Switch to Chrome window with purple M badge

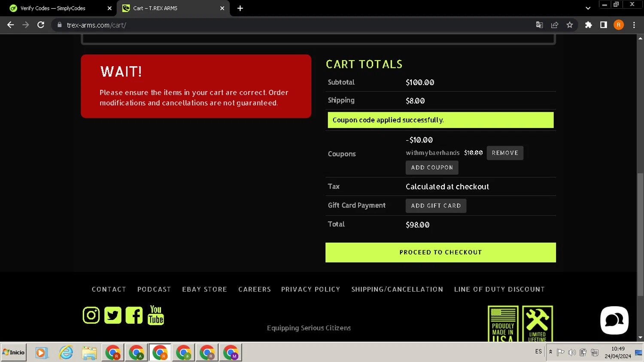231,353
